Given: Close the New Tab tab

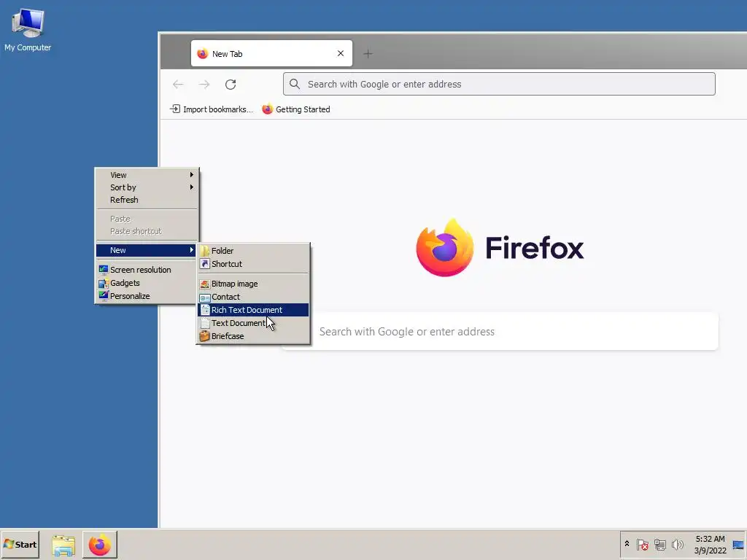Looking at the screenshot, I should [341, 53].
